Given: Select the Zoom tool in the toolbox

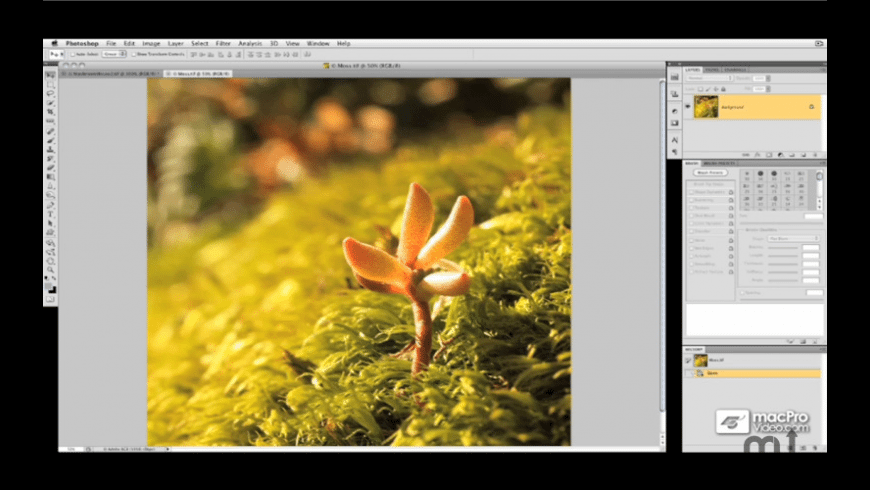Looking at the screenshot, I should point(51,267).
